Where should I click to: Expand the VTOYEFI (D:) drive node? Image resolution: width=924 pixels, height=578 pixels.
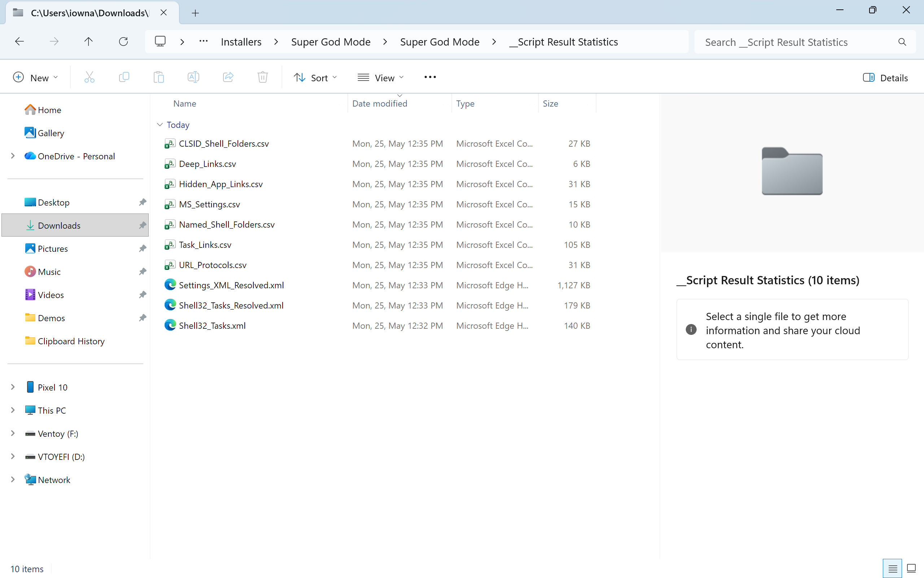coord(13,456)
